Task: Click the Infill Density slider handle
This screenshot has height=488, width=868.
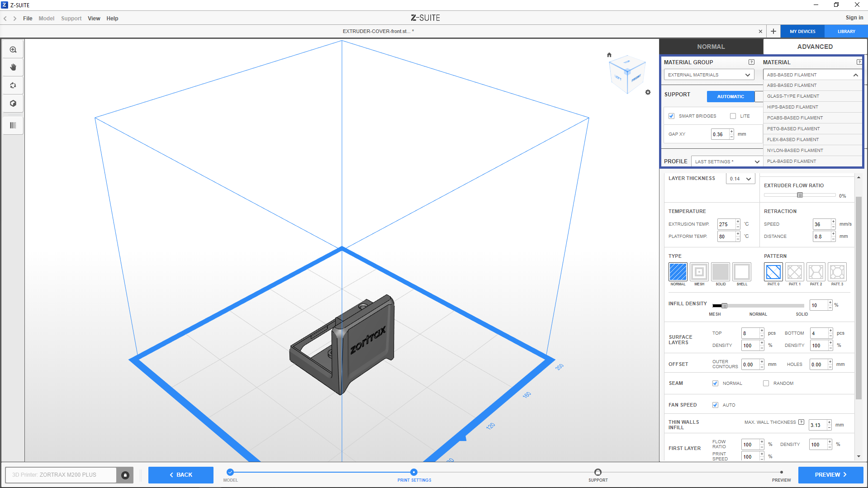Action: tap(724, 306)
